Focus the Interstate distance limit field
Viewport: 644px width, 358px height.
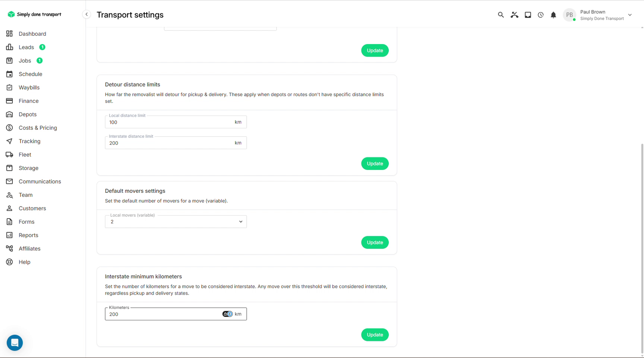tap(176, 143)
